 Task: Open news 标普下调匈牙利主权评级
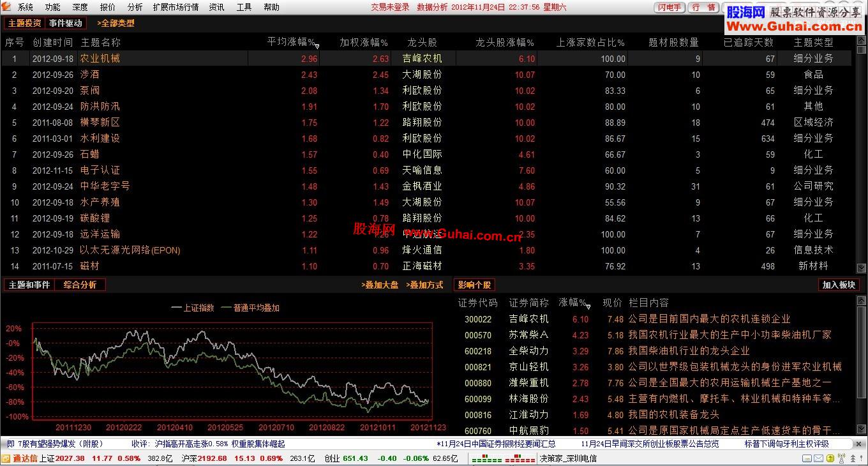(x=786, y=444)
